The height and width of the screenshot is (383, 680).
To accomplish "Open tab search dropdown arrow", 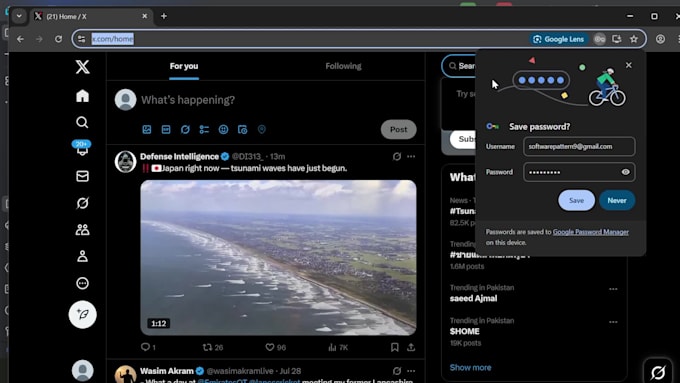I will coord(19,16).
